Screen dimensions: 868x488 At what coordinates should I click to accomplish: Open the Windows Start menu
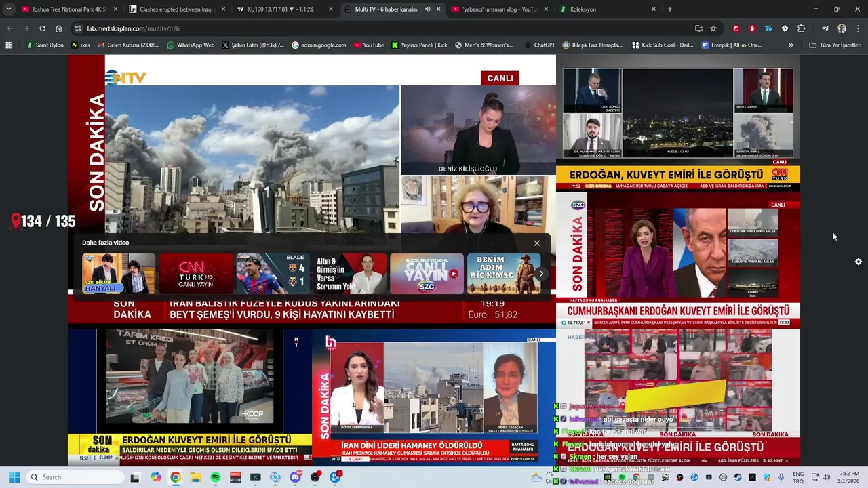pyautogui.click(x=14, y=477)
